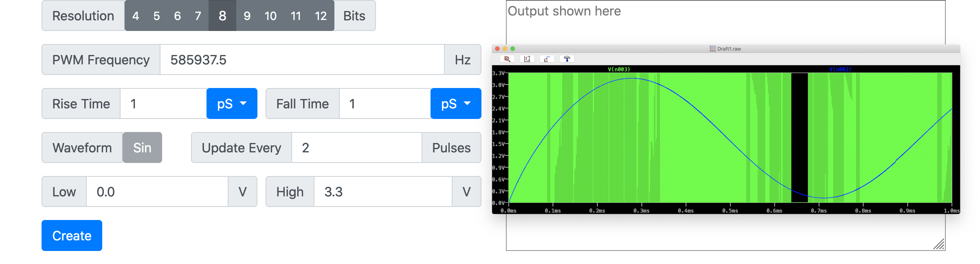Click the blue V(n002) trace label
The height and width of the screenshot is (264, 980).
pos(840,69)
